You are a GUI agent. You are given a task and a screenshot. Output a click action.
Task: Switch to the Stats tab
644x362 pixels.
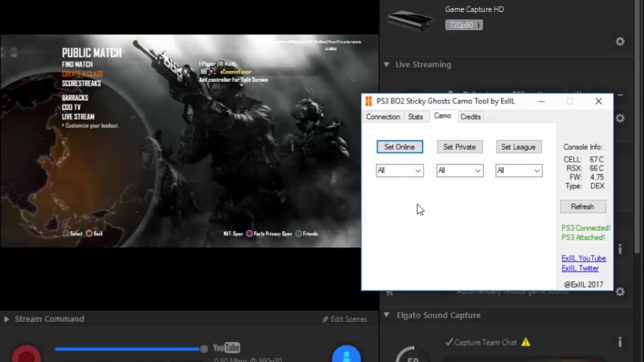coord(415,117)
